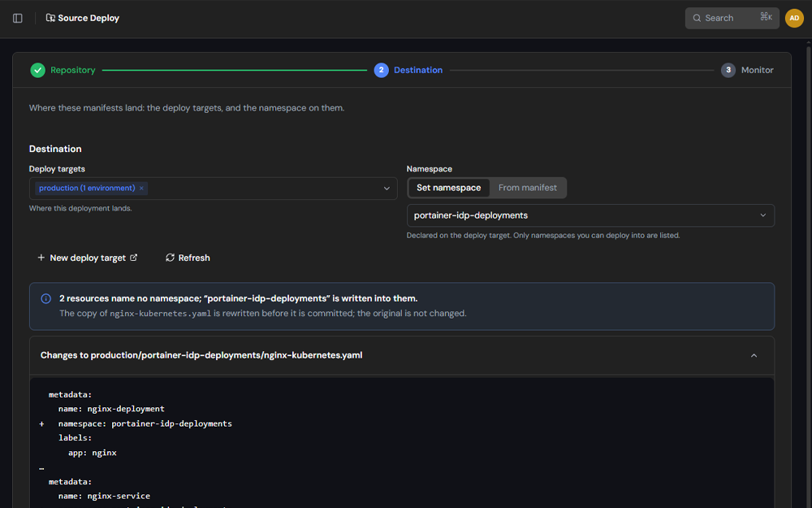Click the plus icon for New deploy target
Viewport: 812px width, 508px height.
(41, 258)
